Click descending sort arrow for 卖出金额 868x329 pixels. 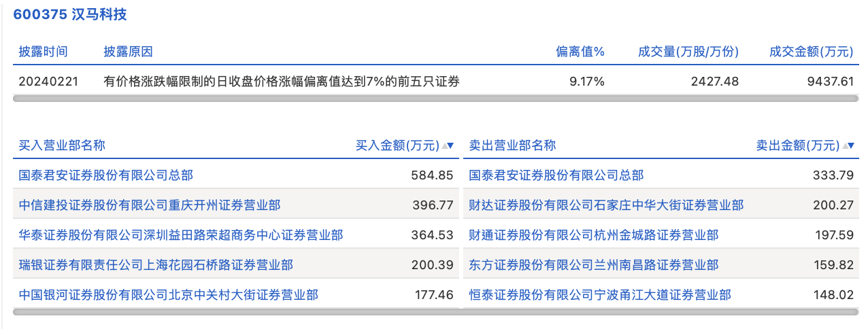pyautogui.click(x=850, y=145)
